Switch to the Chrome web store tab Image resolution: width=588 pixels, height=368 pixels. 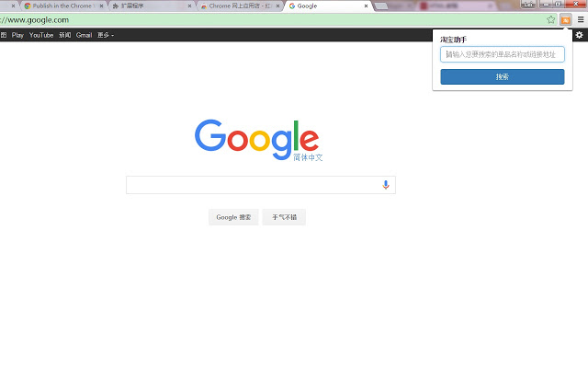(x=240, y=6)
